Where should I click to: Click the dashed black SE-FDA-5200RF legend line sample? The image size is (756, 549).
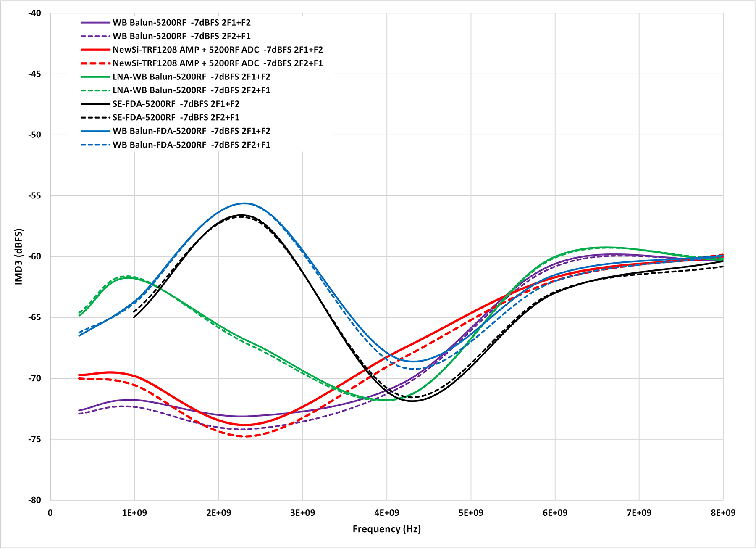point(95,118)
